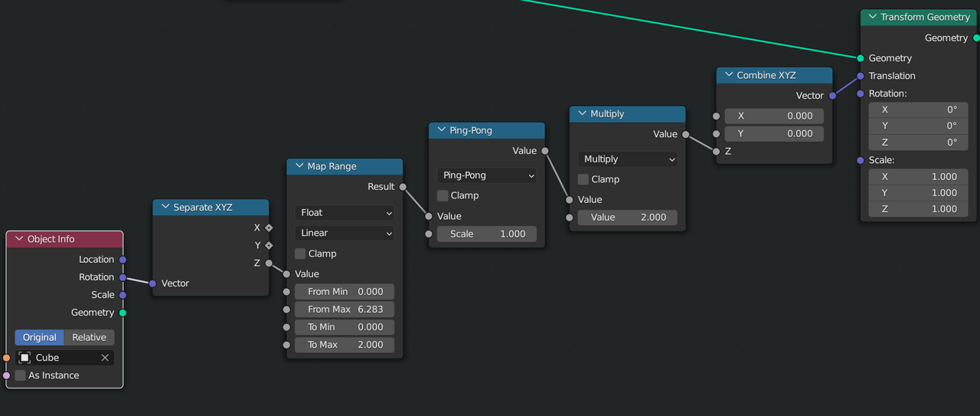Click the Multiply Value output socket
This screenshot has height=416, width=980.
point(686,134)
